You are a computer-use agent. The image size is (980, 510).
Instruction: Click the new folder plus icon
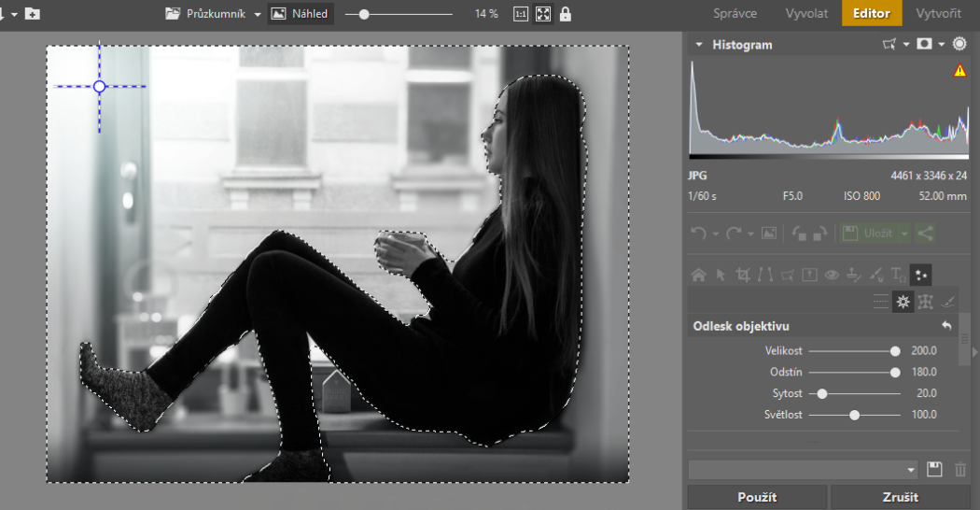32,13
